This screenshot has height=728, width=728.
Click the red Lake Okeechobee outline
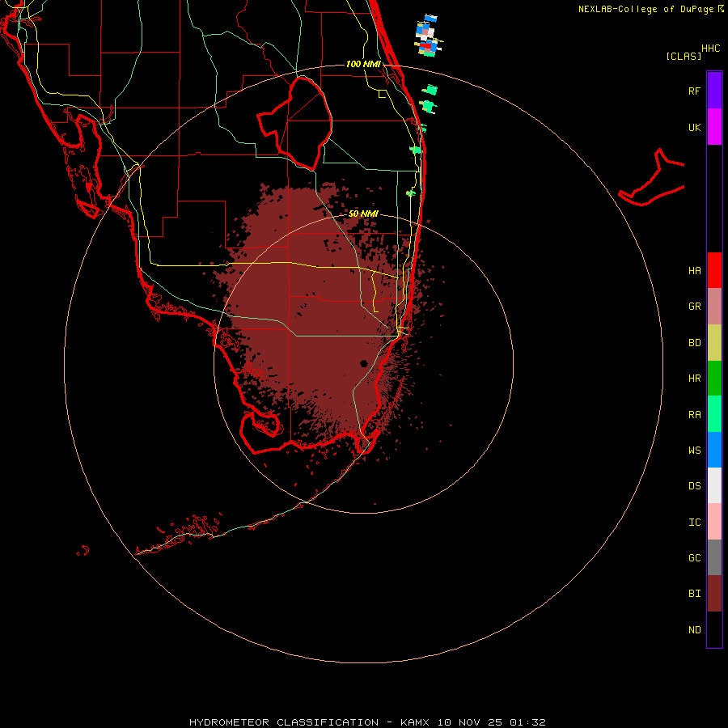(x=295, y=124)
